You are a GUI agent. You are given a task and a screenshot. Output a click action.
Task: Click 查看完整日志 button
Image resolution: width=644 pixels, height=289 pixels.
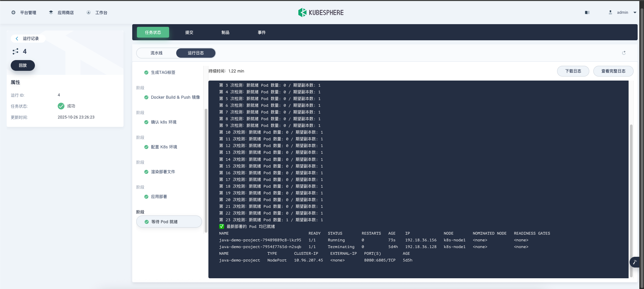613,71
